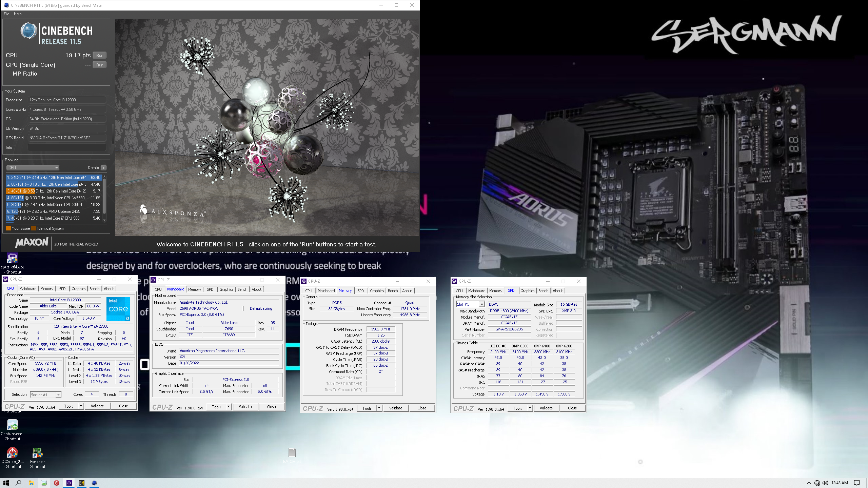Click the MAXON logo in Cinebench footer

coord(32,242)
